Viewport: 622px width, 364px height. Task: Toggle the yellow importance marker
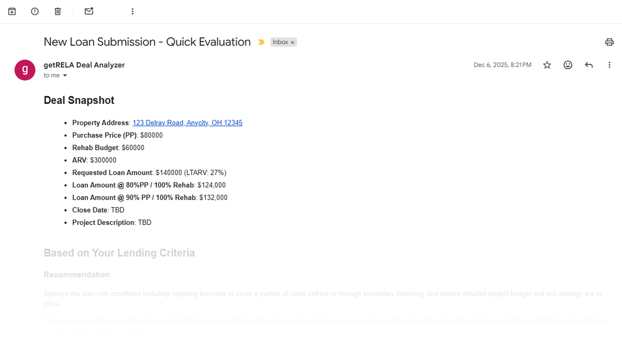pyautogui.click(x=261, y=42)
